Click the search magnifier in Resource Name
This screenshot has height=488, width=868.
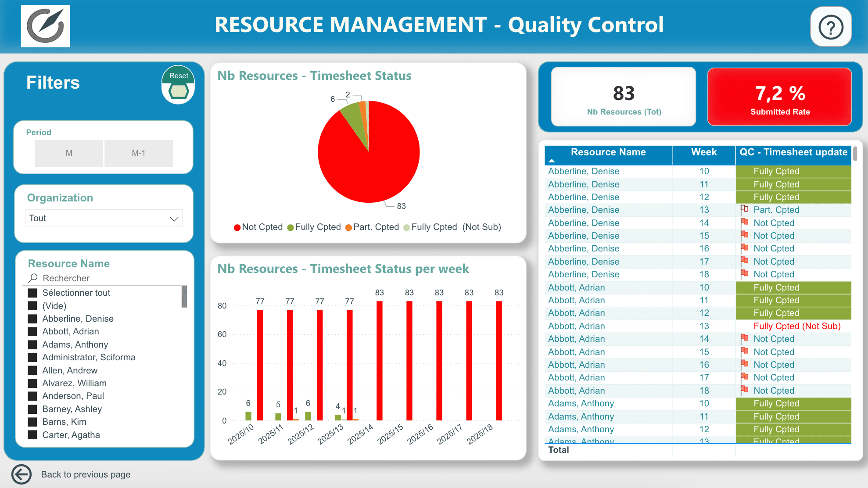(33, 278)
